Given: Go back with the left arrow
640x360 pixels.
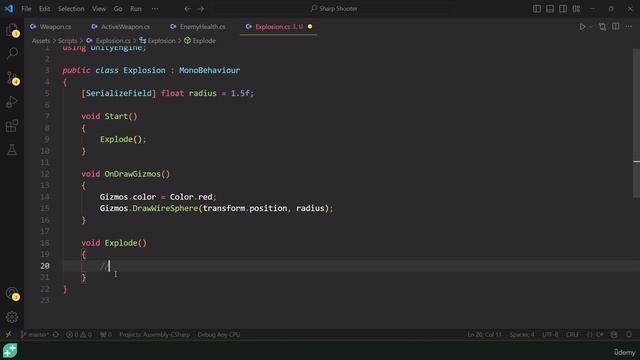Looking at the screenshot, I should (187, 9).
